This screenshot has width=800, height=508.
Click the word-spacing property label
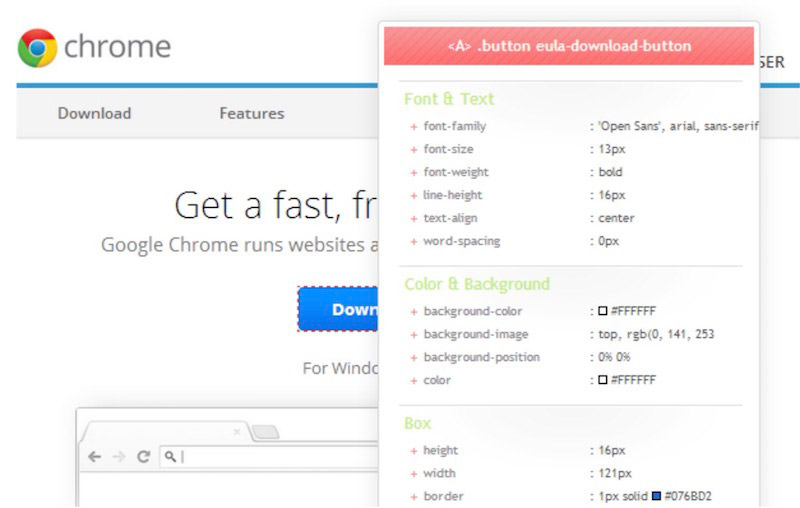[x=462, y=241]
